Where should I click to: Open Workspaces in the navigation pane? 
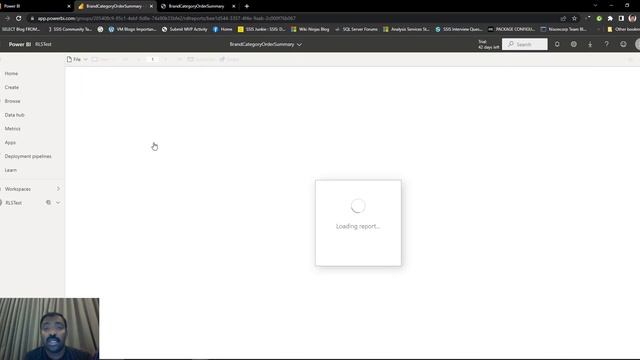[x=18, y=189]
